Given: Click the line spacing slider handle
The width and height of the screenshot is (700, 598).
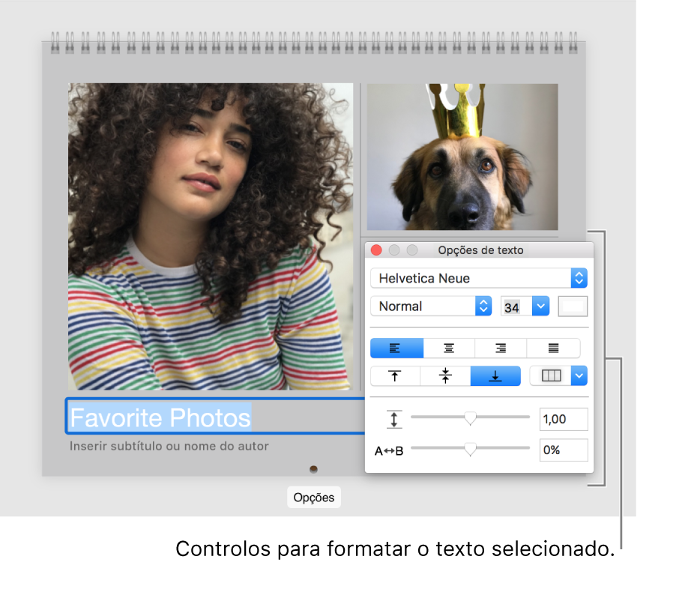Looking at the screenshot, I should [x=470, y=418].
